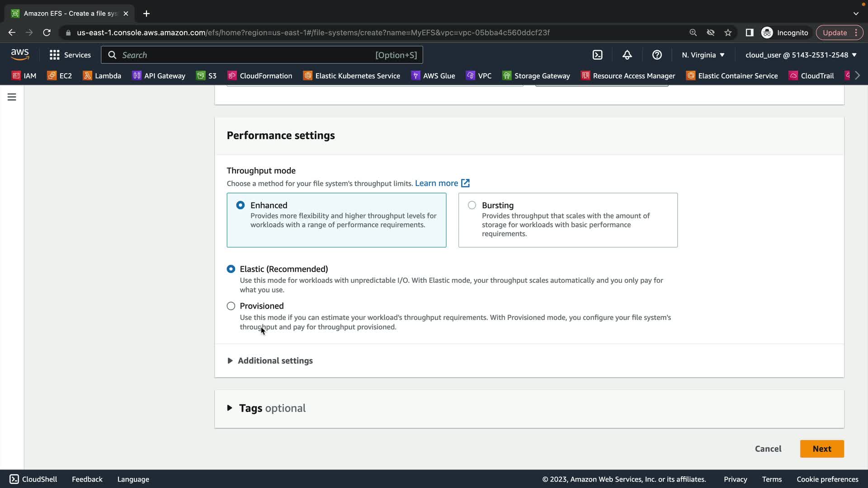Click the help question mark icon
The image size is (868, 488).
click(x=657, y=55)
